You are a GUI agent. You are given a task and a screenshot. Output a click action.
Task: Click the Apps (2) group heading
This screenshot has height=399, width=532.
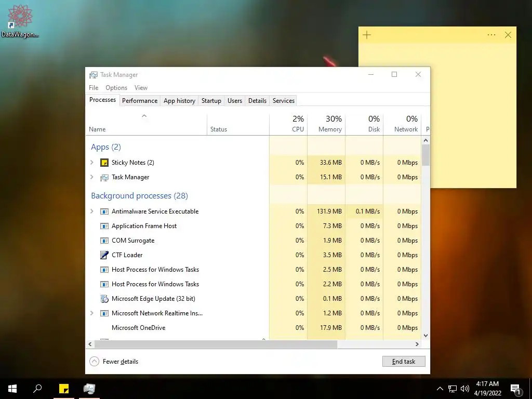tap(106, 147)
